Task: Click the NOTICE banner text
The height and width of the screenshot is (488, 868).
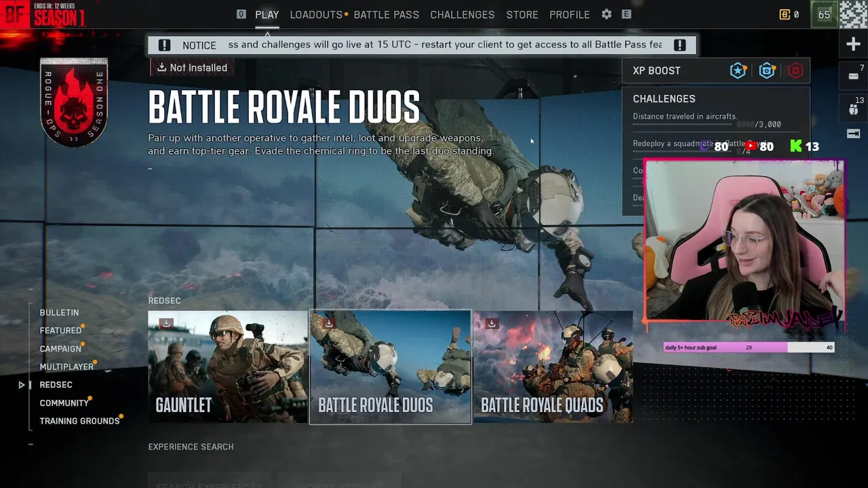Action: (x=199, y=45)
